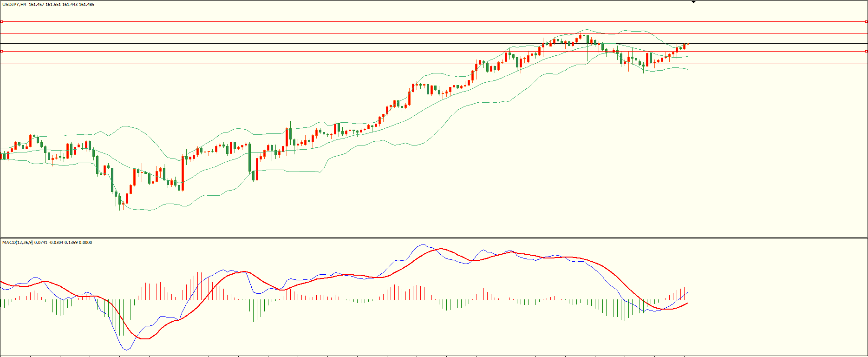This screenshot has height=357, width=868.
Task: Click the black chart shift triangle marker
Action: (693, 2)
